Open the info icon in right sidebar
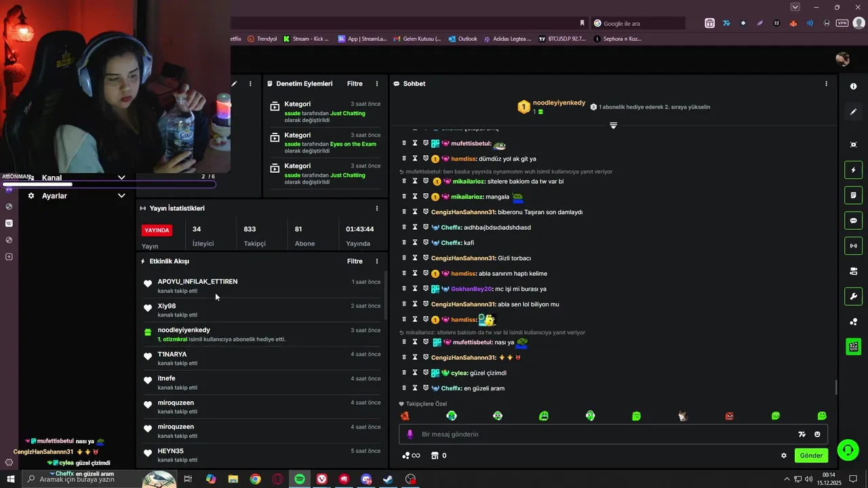 [853, 86]
